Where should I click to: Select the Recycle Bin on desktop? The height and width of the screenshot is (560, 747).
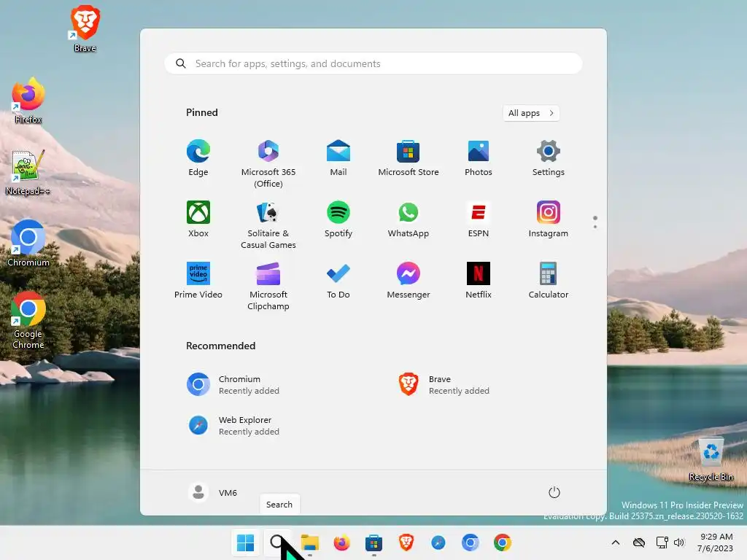(711, 459)
